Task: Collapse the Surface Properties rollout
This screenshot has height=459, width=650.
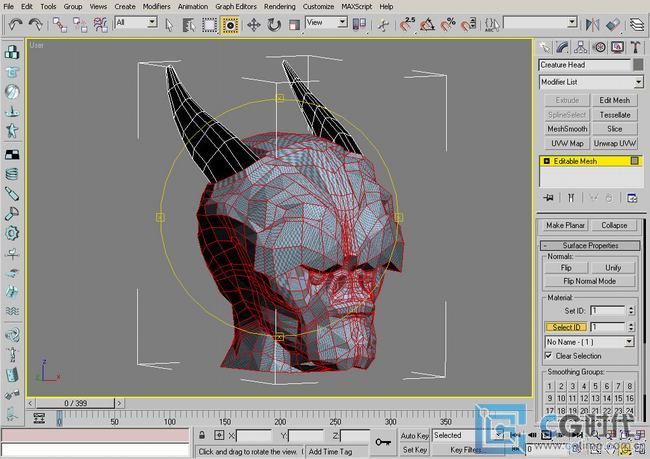Action: 590,245
